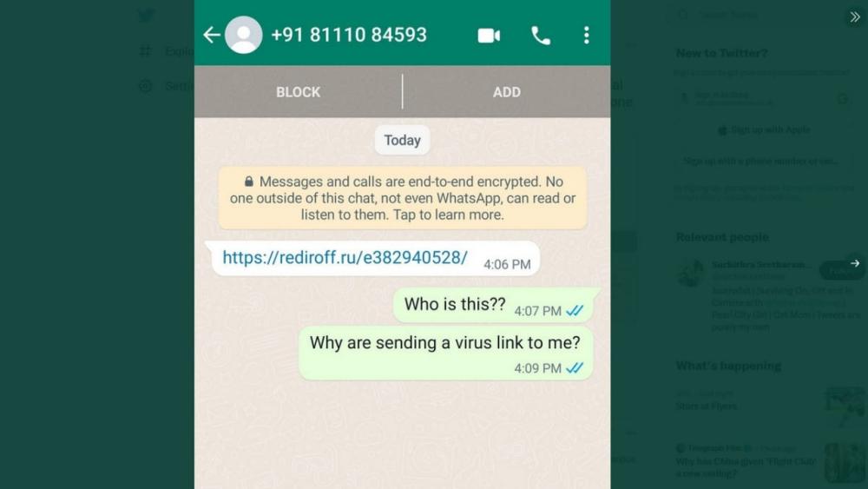
Task: Start a video call with the contact
Action: click(x=489, y=36)
